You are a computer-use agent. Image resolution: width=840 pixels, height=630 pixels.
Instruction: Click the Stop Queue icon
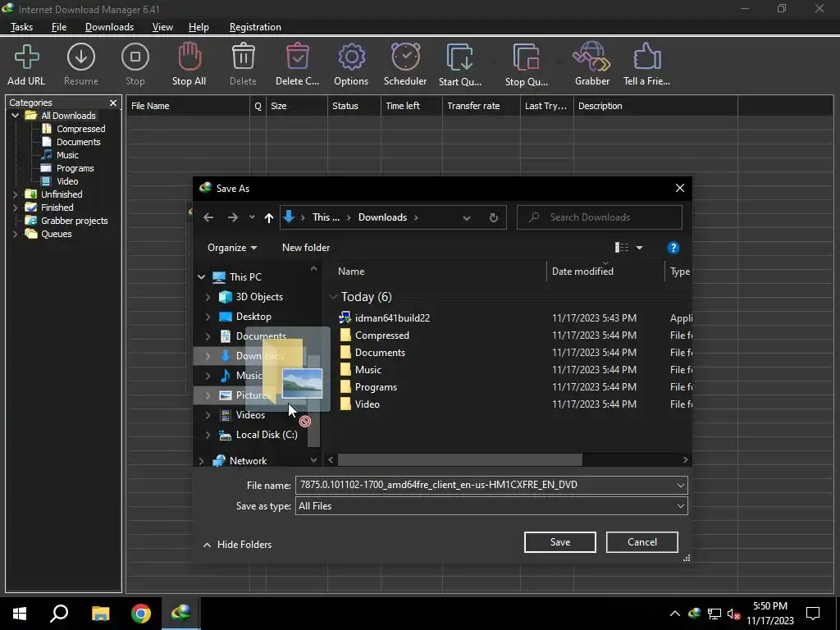pos(526,57)
